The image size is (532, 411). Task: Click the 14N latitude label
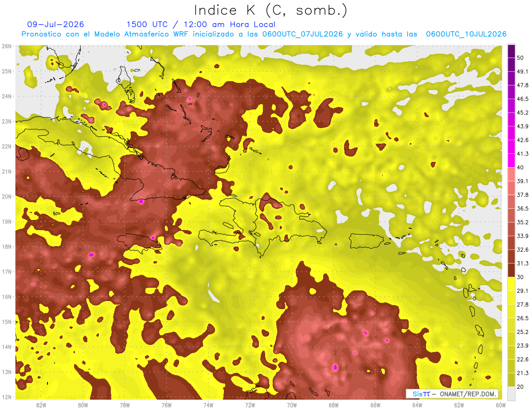click(6, 347)
